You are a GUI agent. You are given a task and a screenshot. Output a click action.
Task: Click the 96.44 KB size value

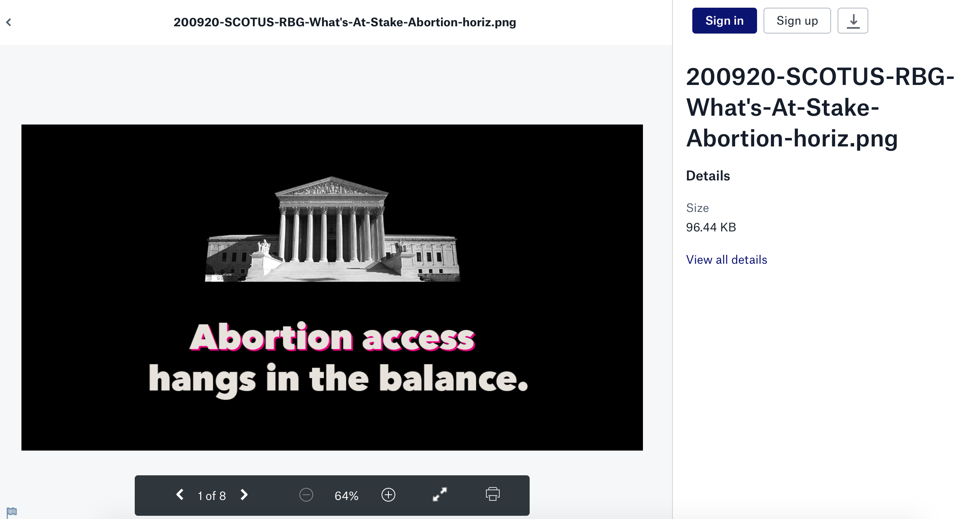[711, 227]
